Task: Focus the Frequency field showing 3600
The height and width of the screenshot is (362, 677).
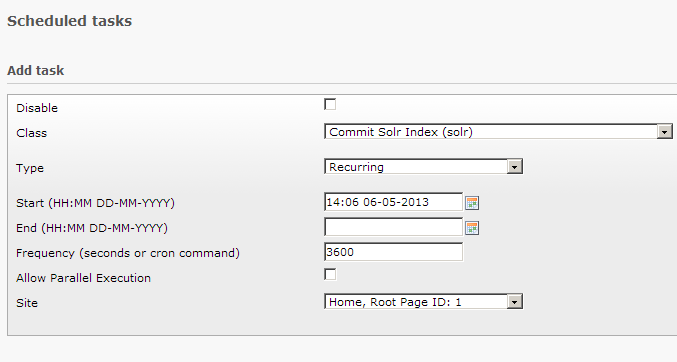Action: pyautogui.click(x=393, y=252)
